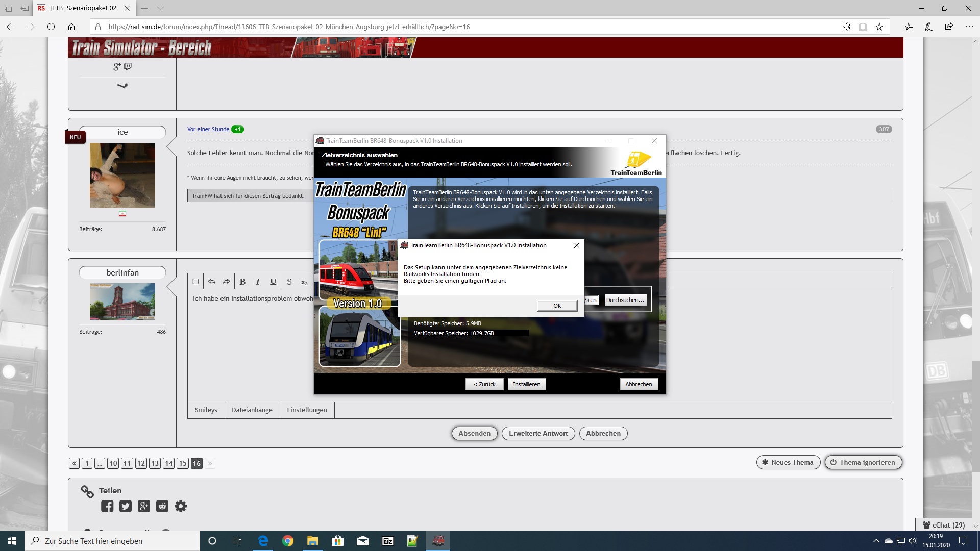Viewport: 980px width, 551px height.
Task: Open the Dateianhänge tab
Action: point(252,410)
